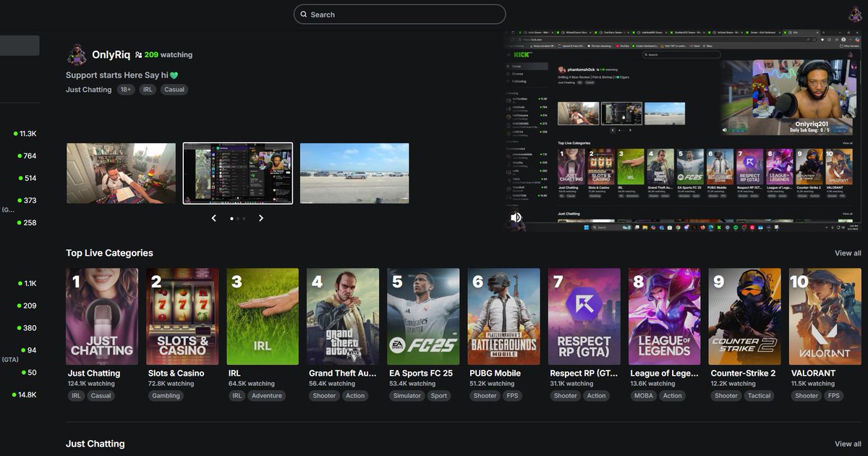Click EA Sports FC 25 title text
This screenshot has height=456, width=868.
[x=421, y=373]
